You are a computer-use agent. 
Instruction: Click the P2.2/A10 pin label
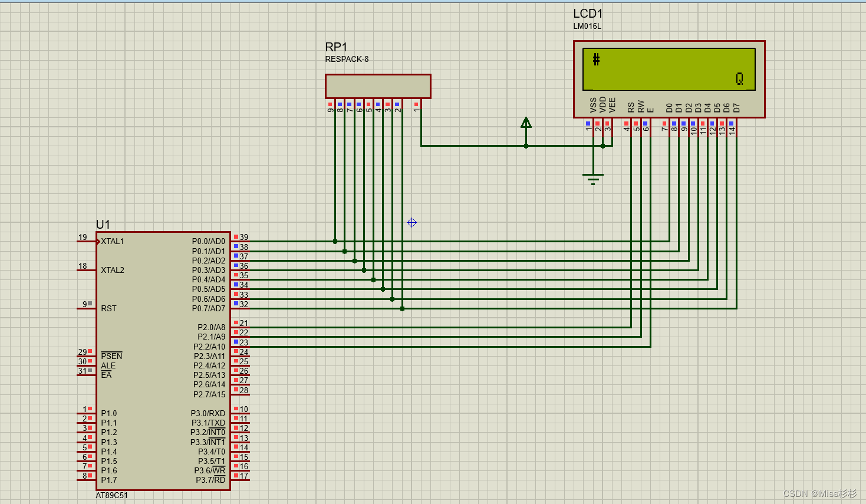(209, 347)
